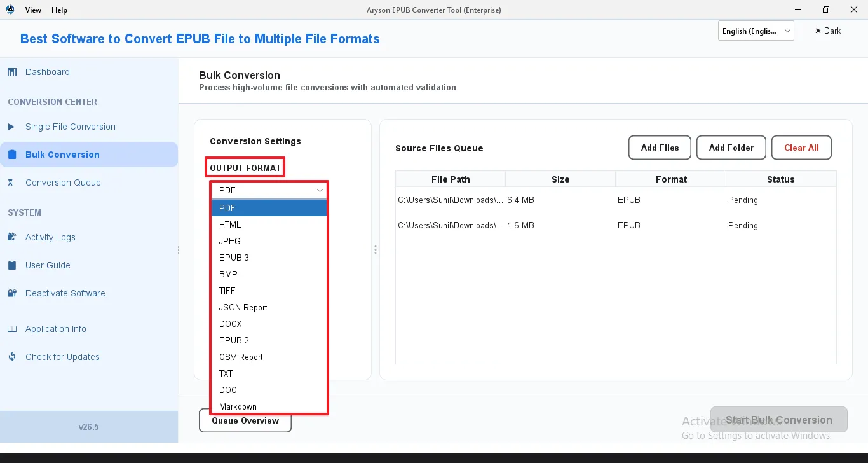Click the SYSTEM section heading in sidebar
The image size is (868, 463).
(24, 212)
